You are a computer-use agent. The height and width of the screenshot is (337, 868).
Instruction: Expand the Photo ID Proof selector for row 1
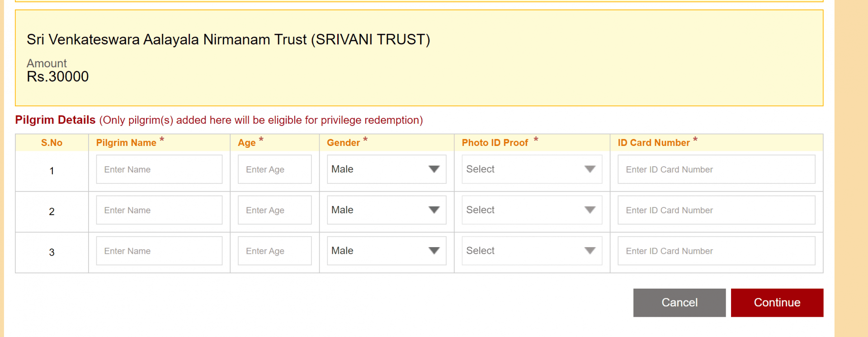click(531, 169)
